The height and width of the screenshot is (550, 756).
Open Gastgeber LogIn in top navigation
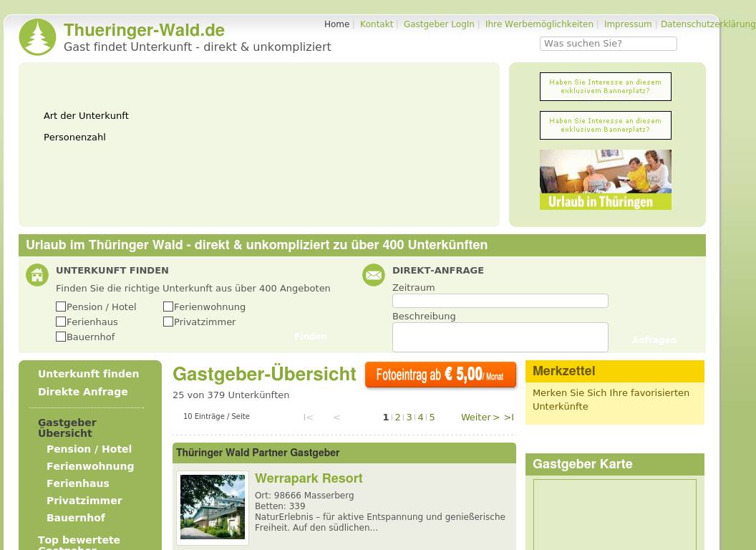439,24
